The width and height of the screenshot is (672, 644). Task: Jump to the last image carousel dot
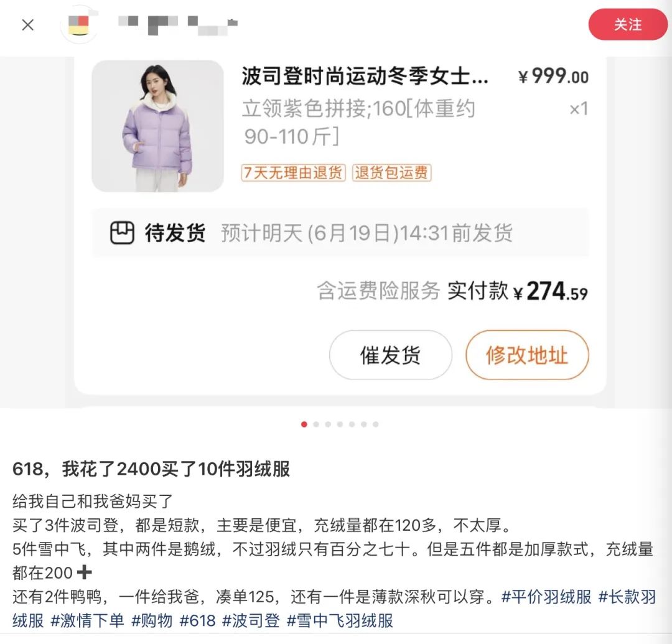(376, 424)
